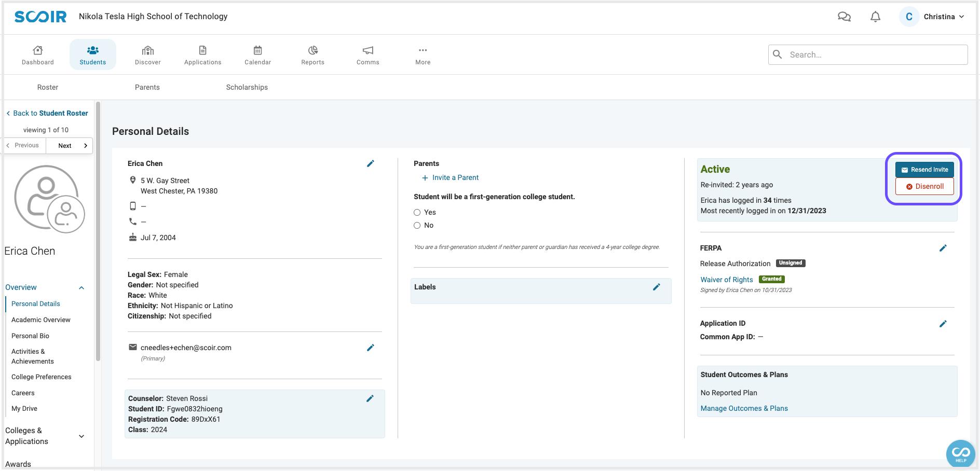Open My Drive in sidebar

[24, 409]
